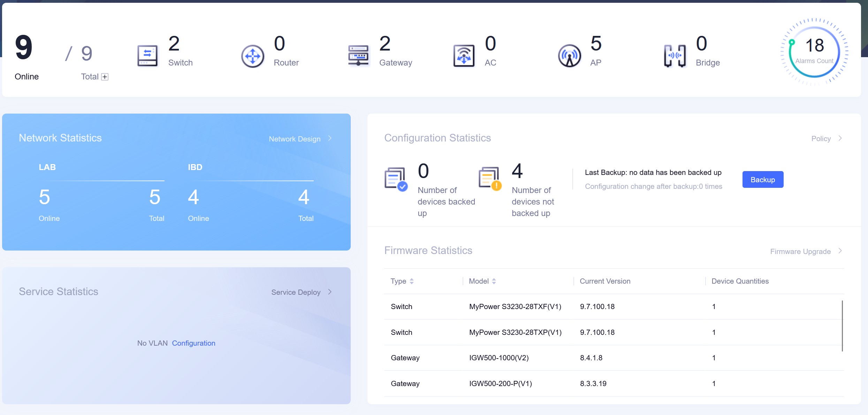Open the Firmware Upgrade link
868x415 pixels.
point(800,252)
